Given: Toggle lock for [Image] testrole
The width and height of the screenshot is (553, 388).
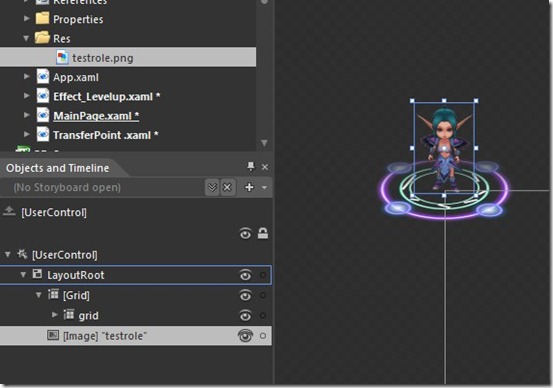Looking at the screenshot, I should 263,336.
